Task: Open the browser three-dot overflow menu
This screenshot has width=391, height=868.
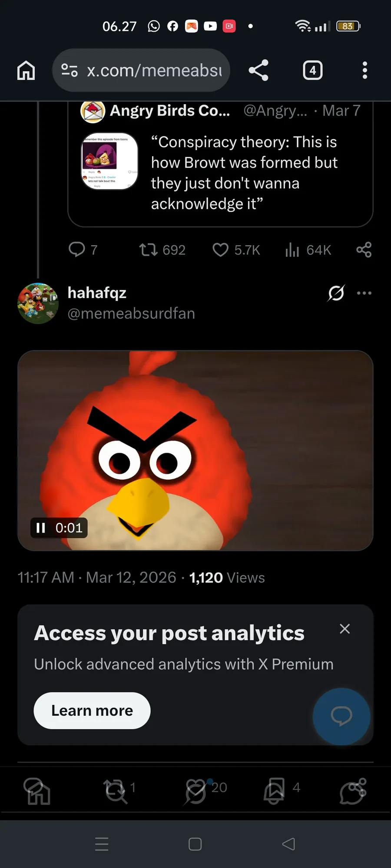Action: pos(365,70)
